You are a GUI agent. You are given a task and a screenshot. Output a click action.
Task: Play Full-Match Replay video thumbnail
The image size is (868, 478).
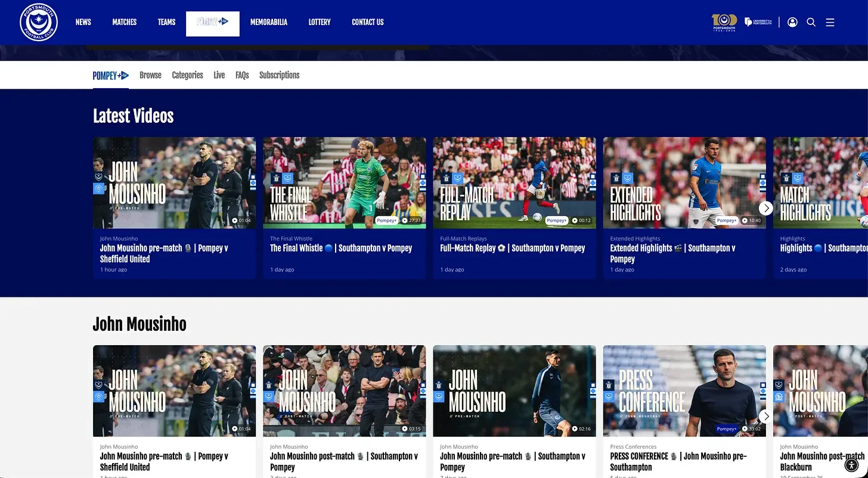pyautogui.click(x=514, y=183)
